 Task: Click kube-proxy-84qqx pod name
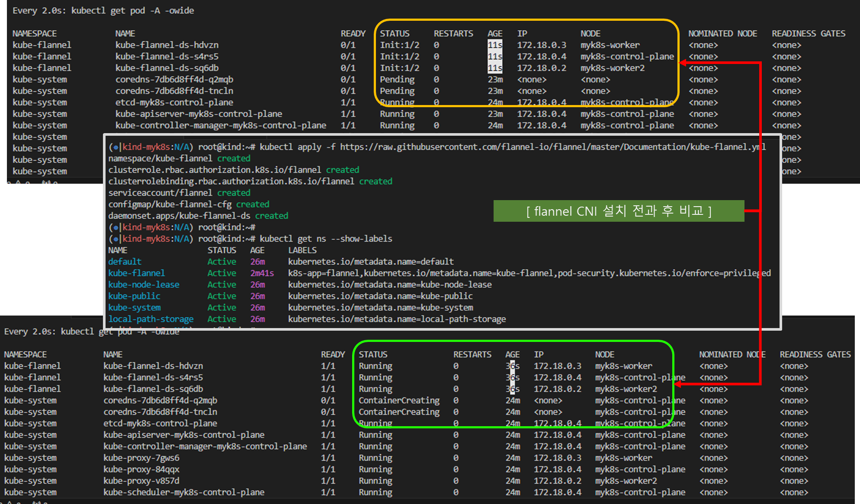click(141, 469)
